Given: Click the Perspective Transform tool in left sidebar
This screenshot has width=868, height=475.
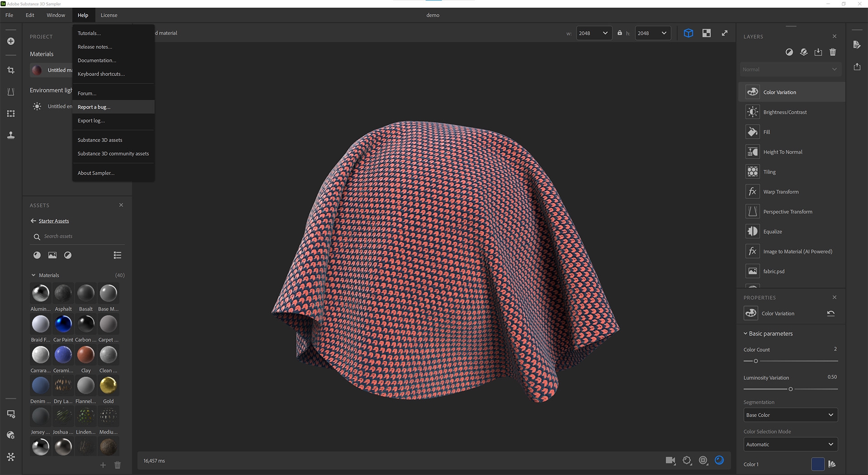Looking at the screenshot, I should [x=11, y=92].
